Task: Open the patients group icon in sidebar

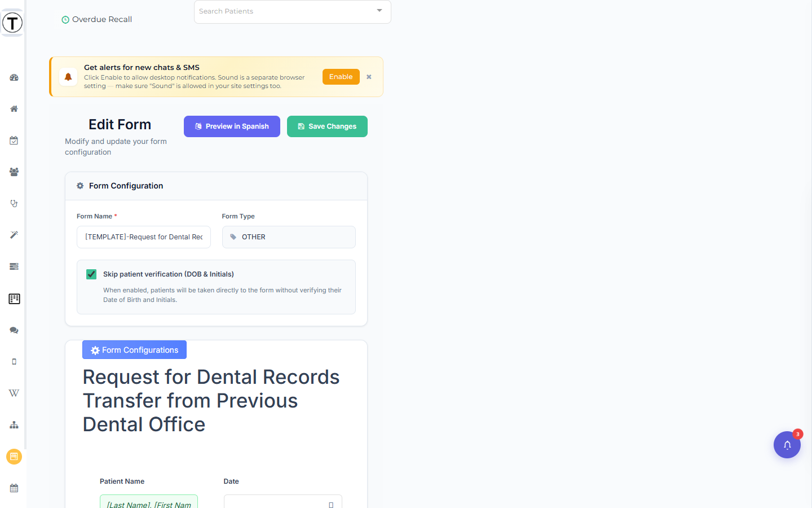Action: coord(14,172)
